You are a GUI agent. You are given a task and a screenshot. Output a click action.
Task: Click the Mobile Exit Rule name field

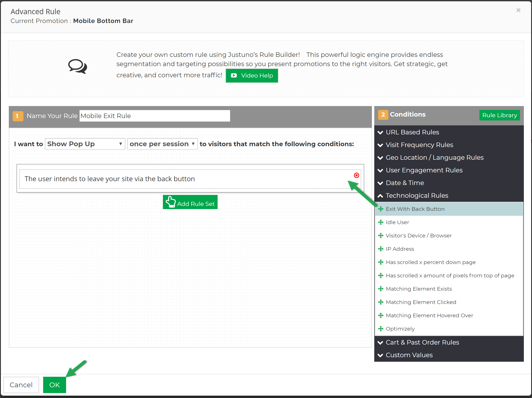[x=155, y=116]
